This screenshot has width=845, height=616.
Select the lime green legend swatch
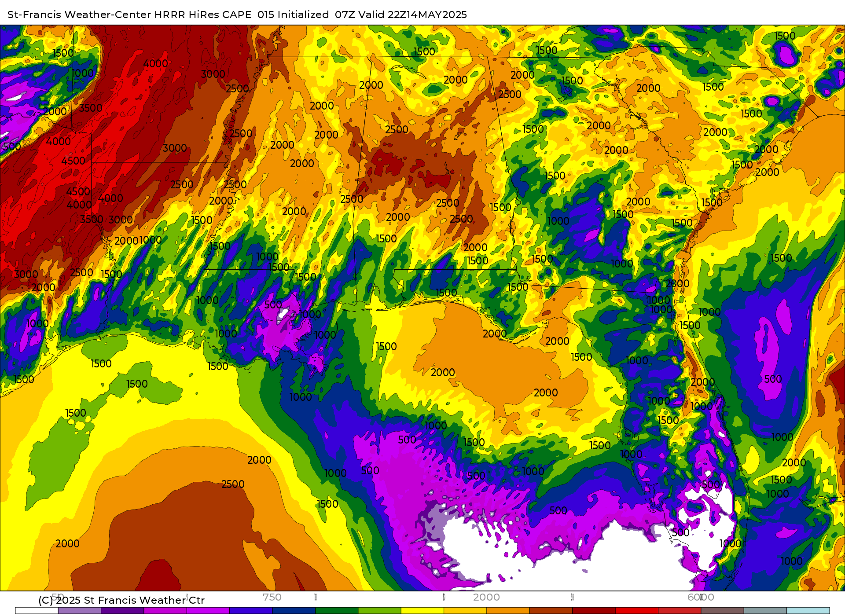(x=380, y=611)
